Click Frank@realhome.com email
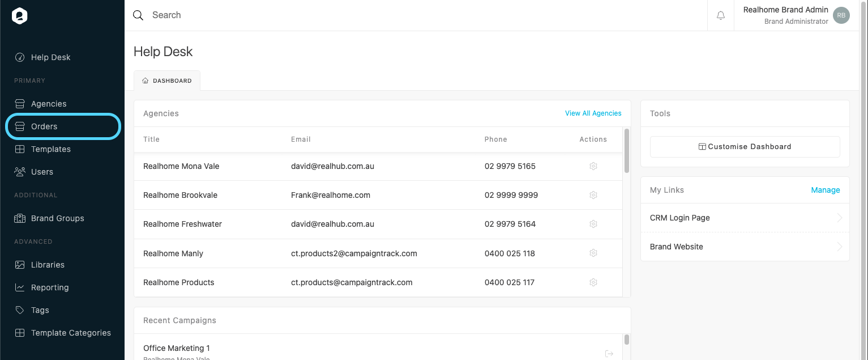Viewport: 868px width, 360px height. (x=331, y=195)
